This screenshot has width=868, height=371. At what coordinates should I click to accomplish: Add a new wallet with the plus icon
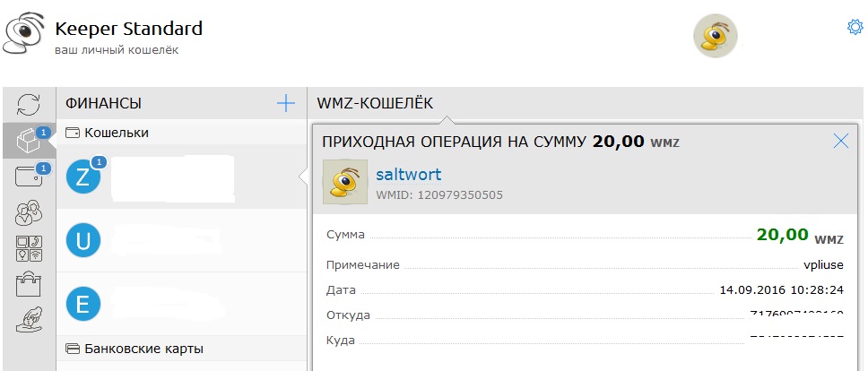[286, 103]
